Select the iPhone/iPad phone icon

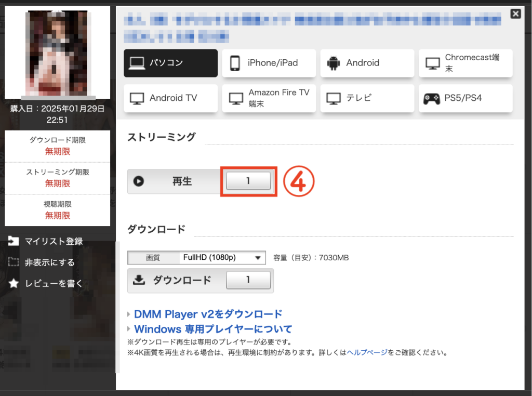(x=235, y=63)
